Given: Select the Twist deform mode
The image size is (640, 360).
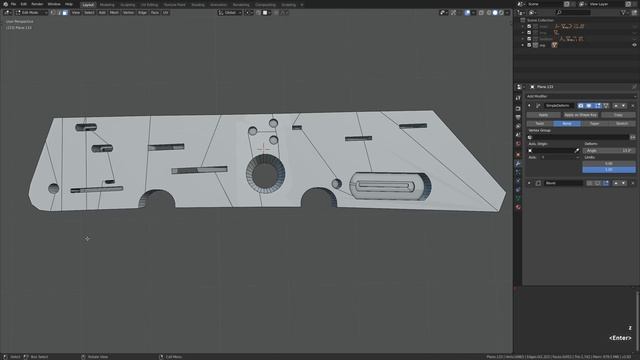Looking at the screenshot, I should tap(540, 123).
